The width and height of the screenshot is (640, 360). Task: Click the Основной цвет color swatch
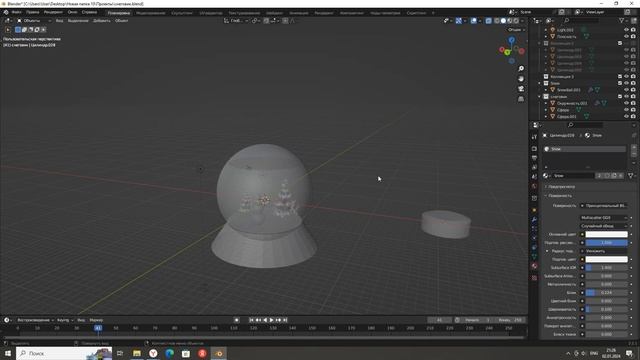(606, 234)
